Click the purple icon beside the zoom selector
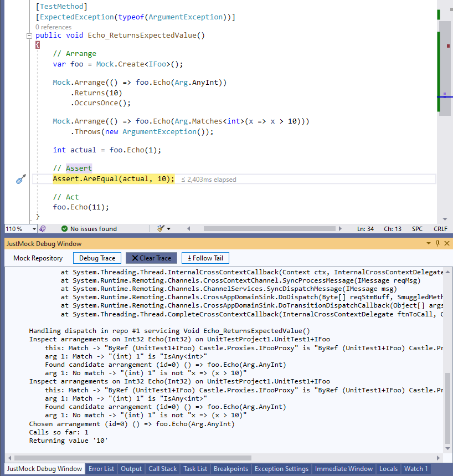This screenshot has height=476, width=453. [x=43, y=228]
